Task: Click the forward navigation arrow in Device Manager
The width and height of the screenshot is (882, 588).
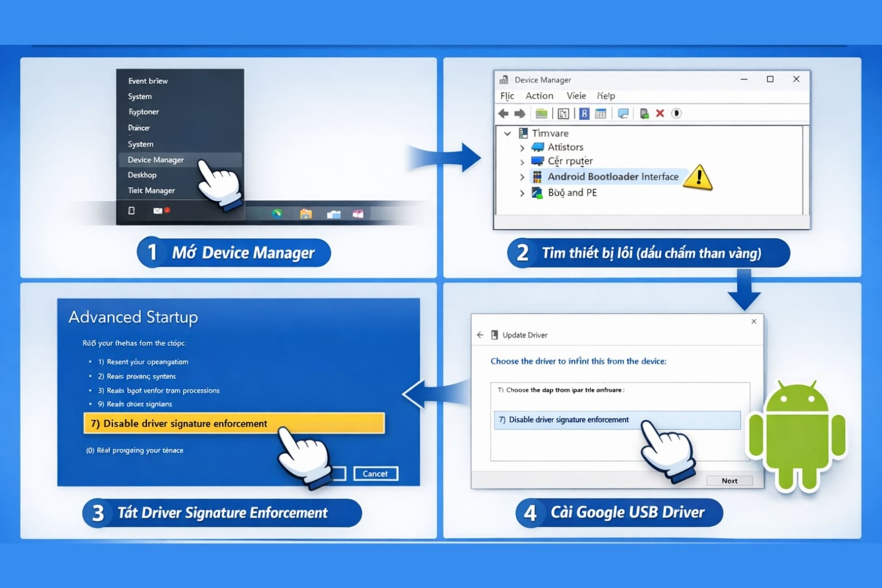Action: pos(520,113)
